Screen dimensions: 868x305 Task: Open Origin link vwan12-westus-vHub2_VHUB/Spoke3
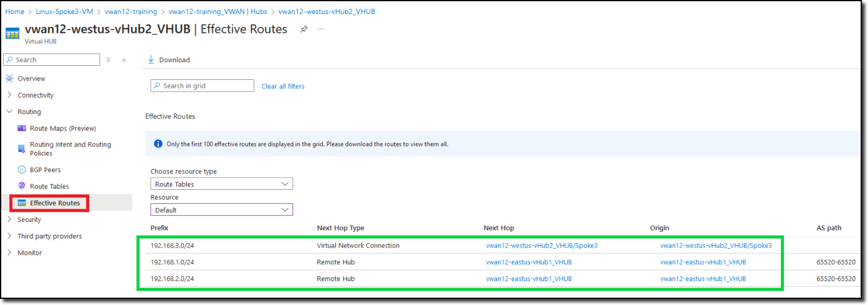tap(716, 246)
